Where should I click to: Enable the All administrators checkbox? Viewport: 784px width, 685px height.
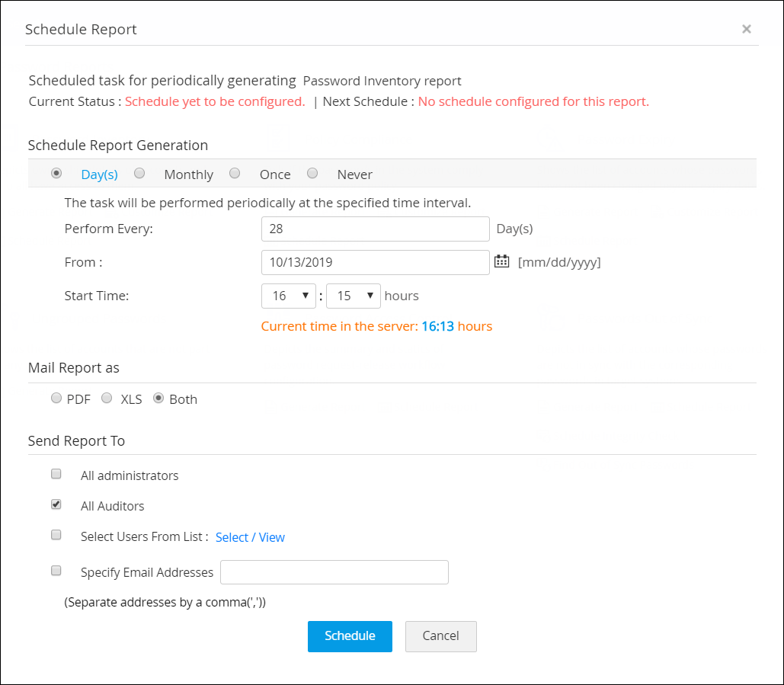click(56, 474)
